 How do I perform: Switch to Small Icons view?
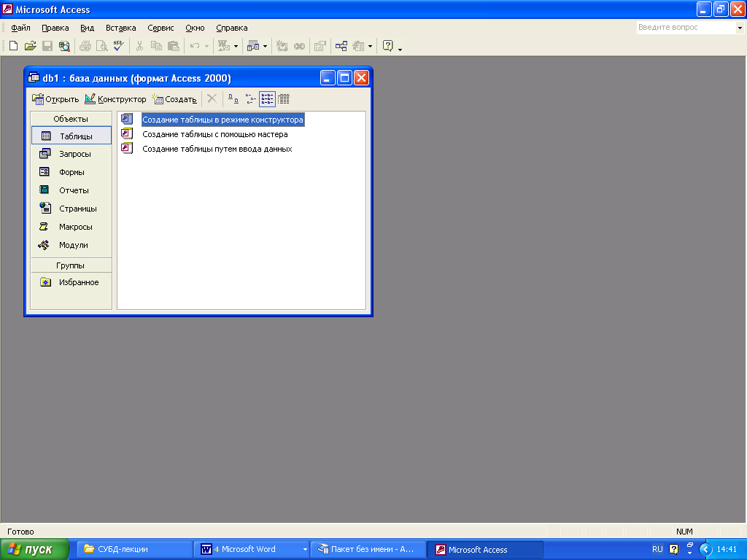251,98
